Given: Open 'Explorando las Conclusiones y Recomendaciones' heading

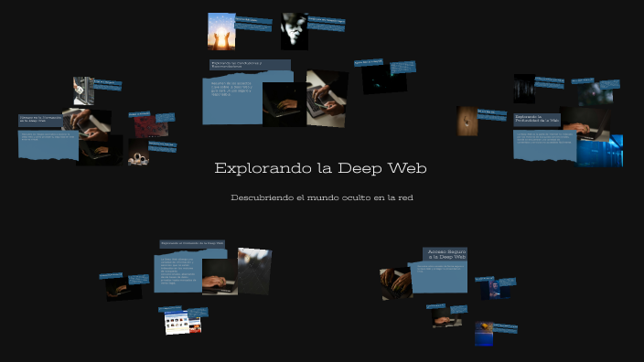Looking at the screenshot, I should tap(250, 64).
